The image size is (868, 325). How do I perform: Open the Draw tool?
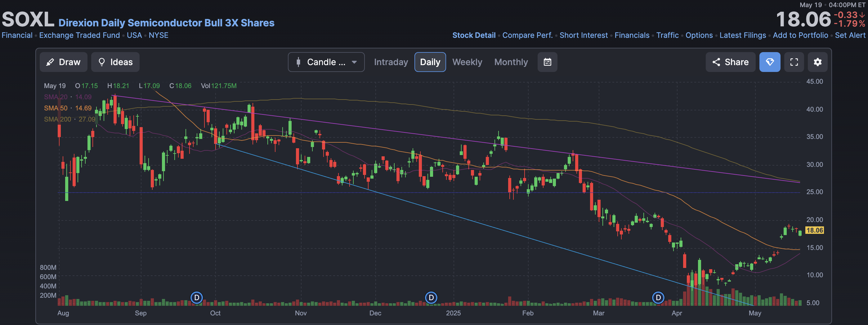(x=63, y=62)
